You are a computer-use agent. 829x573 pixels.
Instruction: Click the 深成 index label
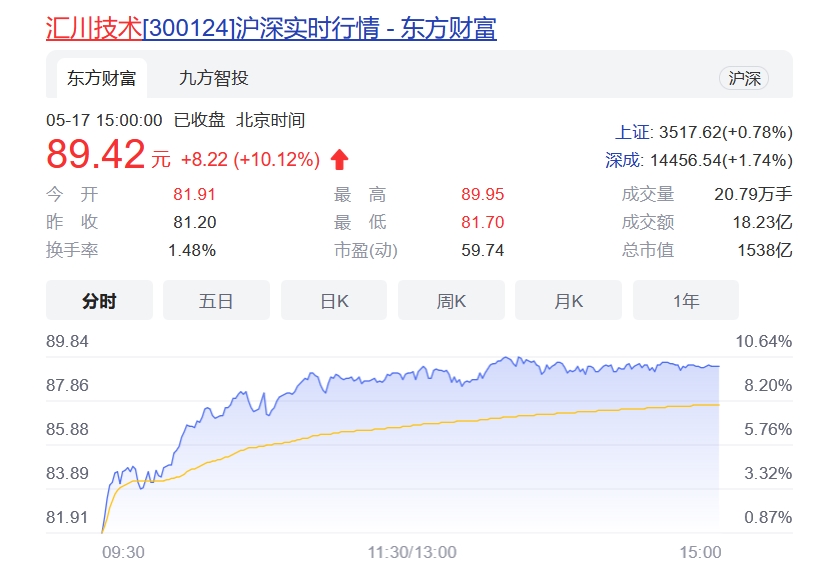pos(624,160)
